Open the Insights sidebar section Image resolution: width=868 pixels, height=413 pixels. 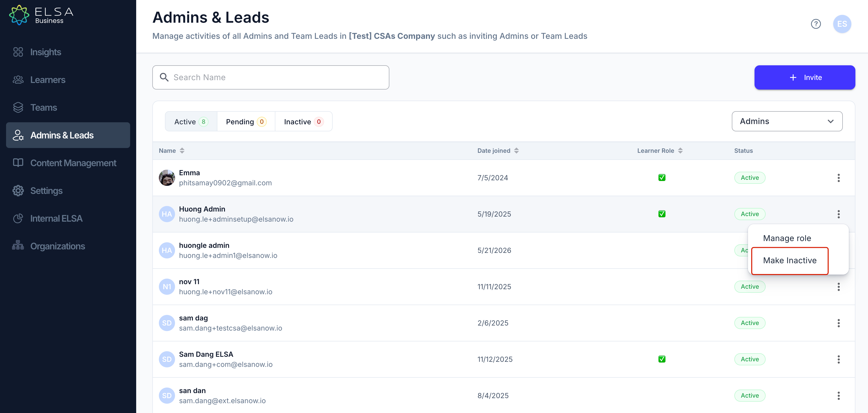pyautogui.click(x=68, y=52)
